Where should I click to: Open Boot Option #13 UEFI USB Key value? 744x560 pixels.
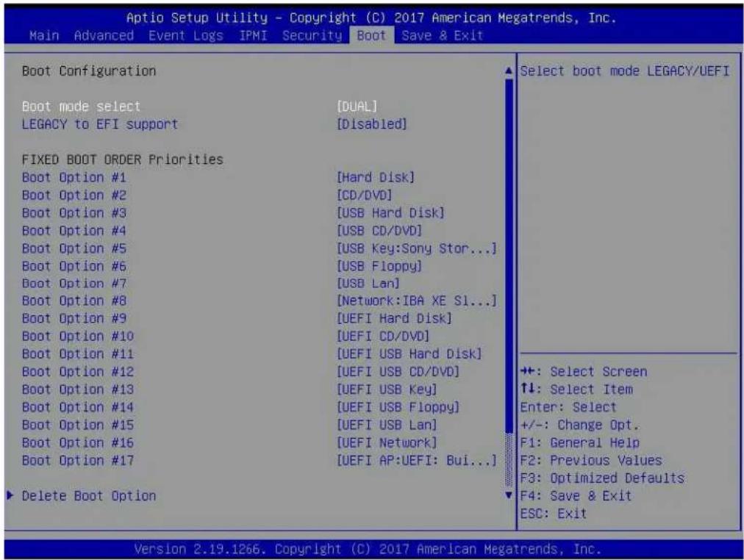(x=387, y=390)
